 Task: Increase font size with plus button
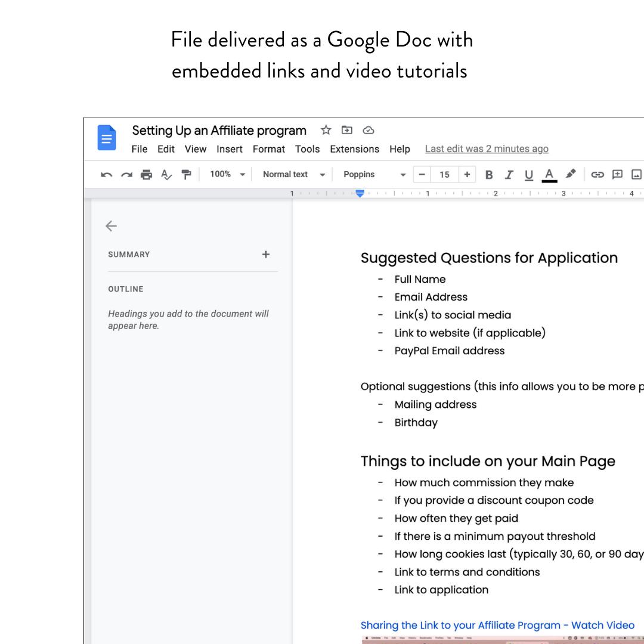point(467,174)
